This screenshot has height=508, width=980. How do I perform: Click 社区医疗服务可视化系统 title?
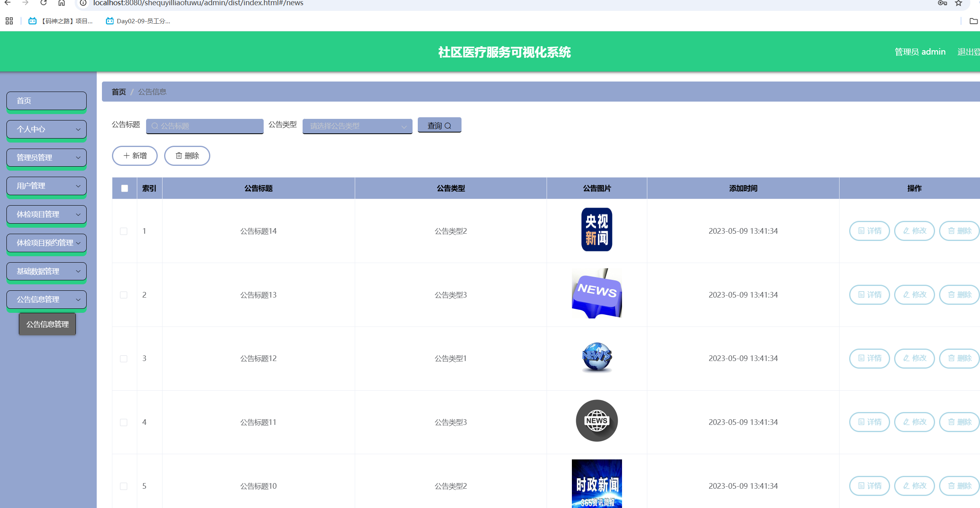point(504,52)
